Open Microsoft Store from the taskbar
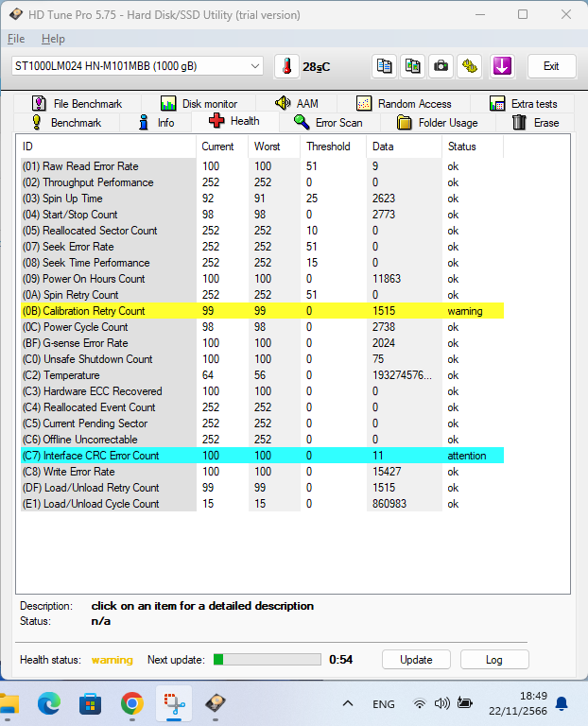This screenshot has width=588, height=726. [91, 703]
